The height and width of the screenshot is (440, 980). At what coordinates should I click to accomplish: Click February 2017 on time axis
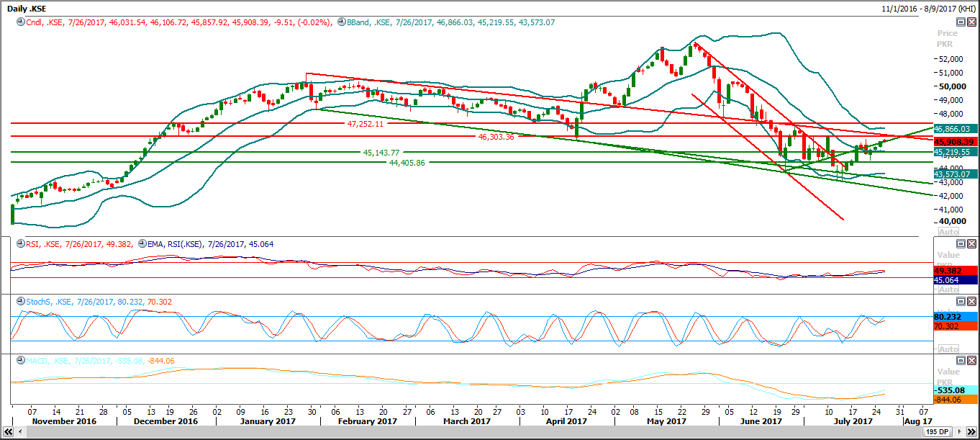pos(367,421)
